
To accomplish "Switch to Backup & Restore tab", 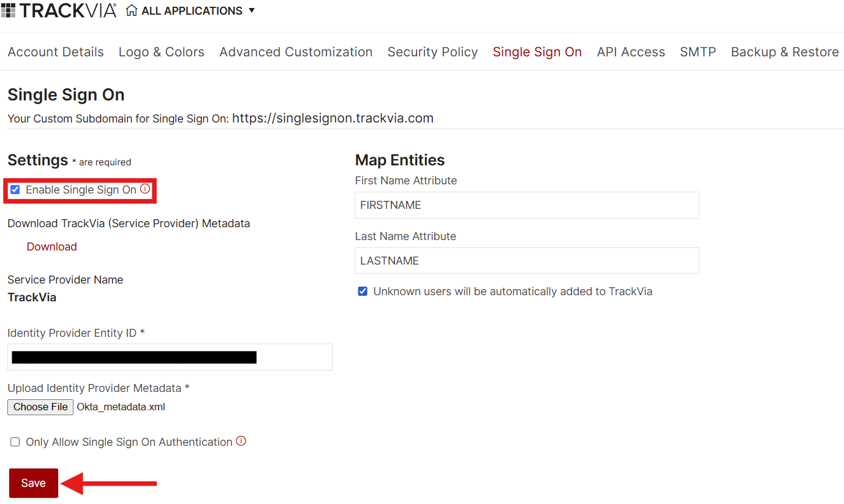I will (x=785, y=52).
